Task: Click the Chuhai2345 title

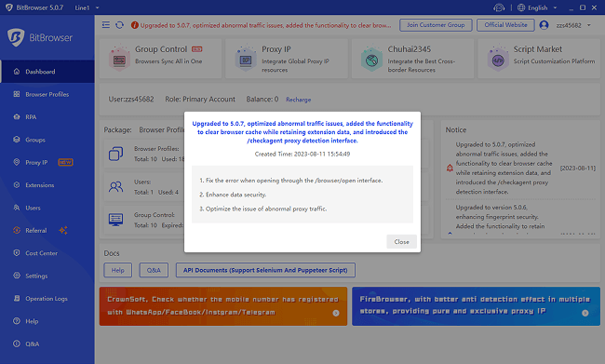Action: (x=409, y=49)
